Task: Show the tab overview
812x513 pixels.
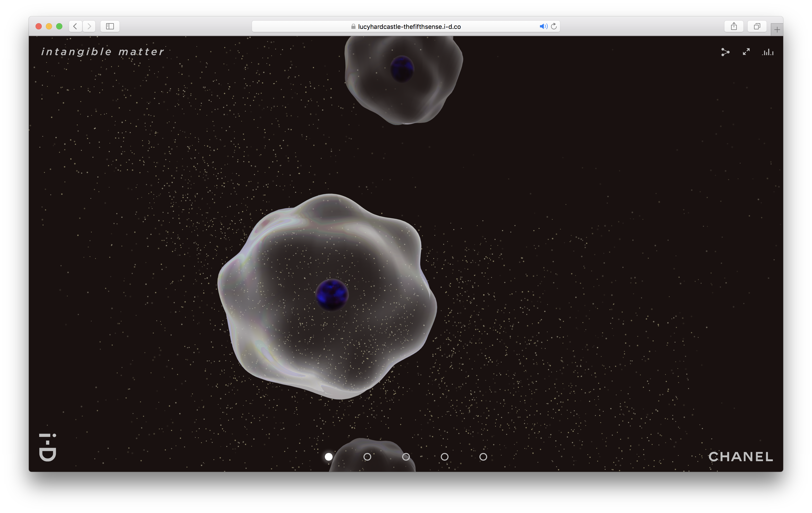Action: click(x=757, y=26)
